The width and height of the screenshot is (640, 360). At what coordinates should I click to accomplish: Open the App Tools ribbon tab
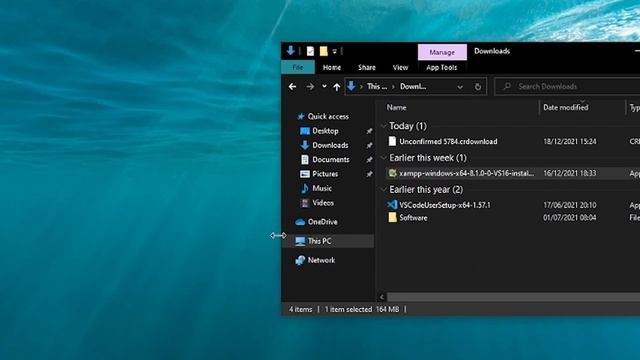click(442, 67)
